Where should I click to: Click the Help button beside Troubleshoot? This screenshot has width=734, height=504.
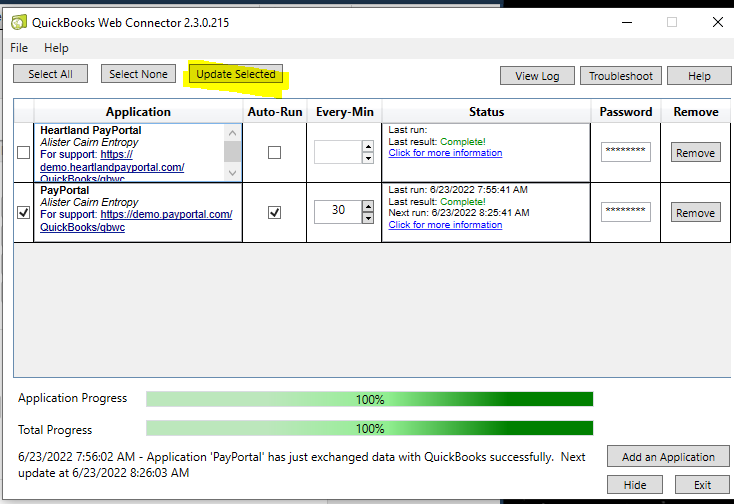pos(699,76)
